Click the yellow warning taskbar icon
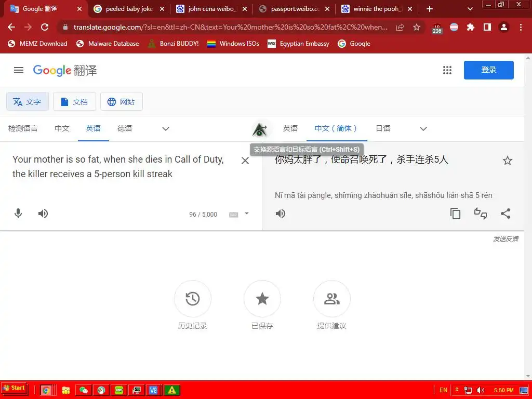 click(172, 390)
